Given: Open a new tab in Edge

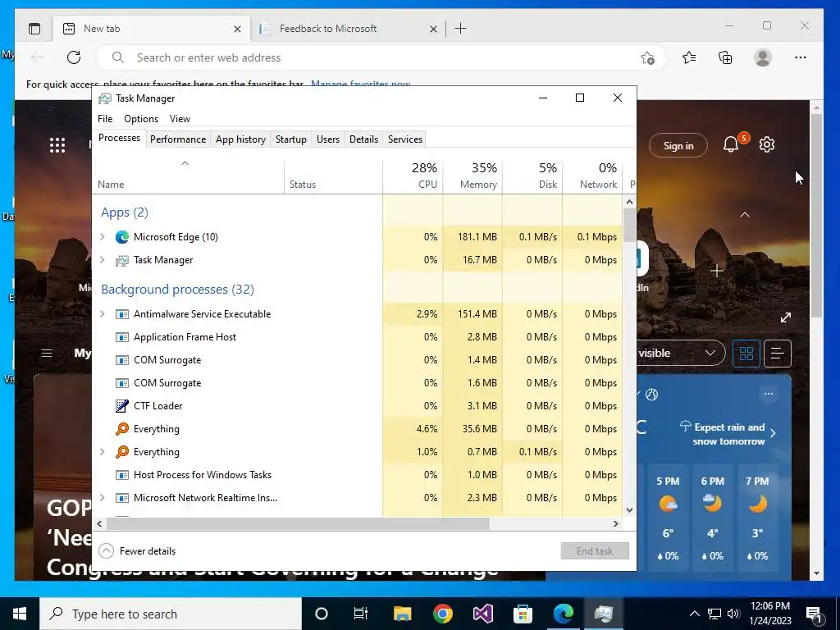Looking at the screenshot, I should (461, 29).
